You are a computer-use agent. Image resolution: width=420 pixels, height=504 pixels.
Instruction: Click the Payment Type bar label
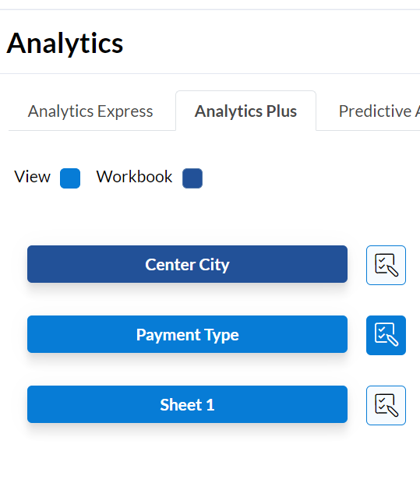tap(188, 335)
